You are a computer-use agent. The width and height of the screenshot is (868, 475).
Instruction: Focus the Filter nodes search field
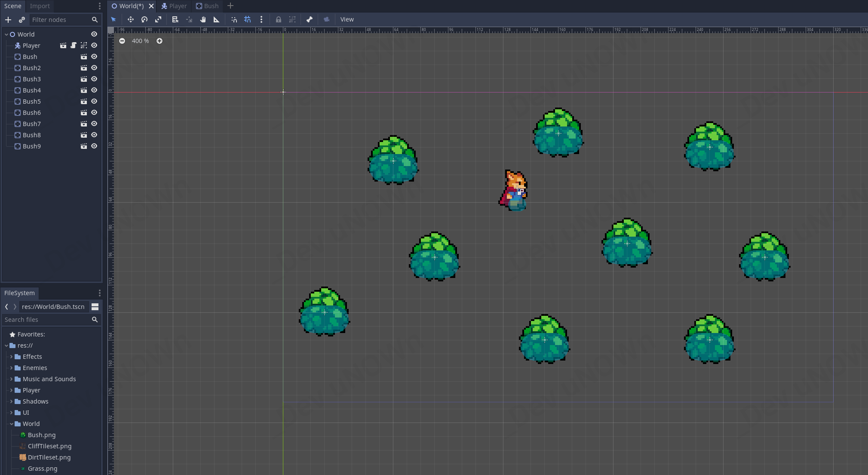click(60, 20)
